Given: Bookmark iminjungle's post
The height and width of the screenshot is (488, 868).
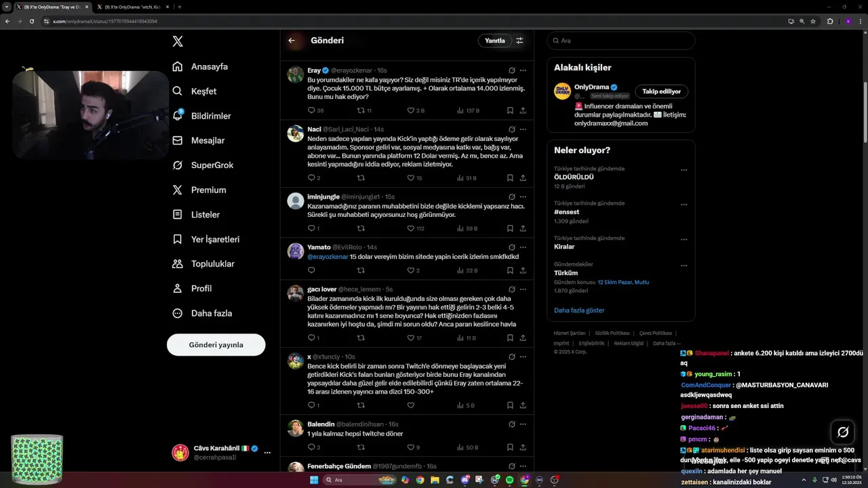Looking at the screenshot, I should coord(510,228).
